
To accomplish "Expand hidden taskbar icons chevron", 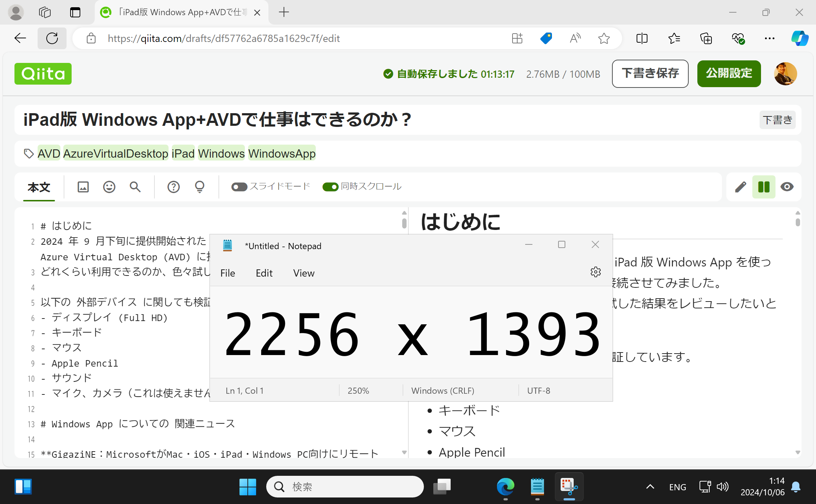I will (x=650, y=487).
